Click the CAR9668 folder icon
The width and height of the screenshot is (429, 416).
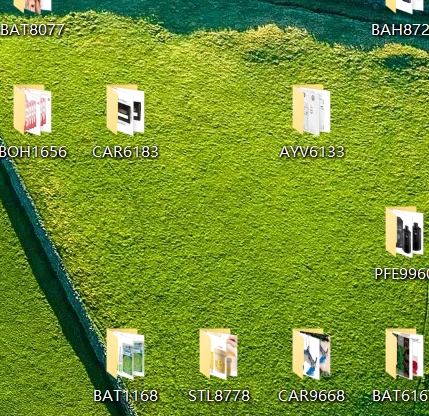click(311, 354)
